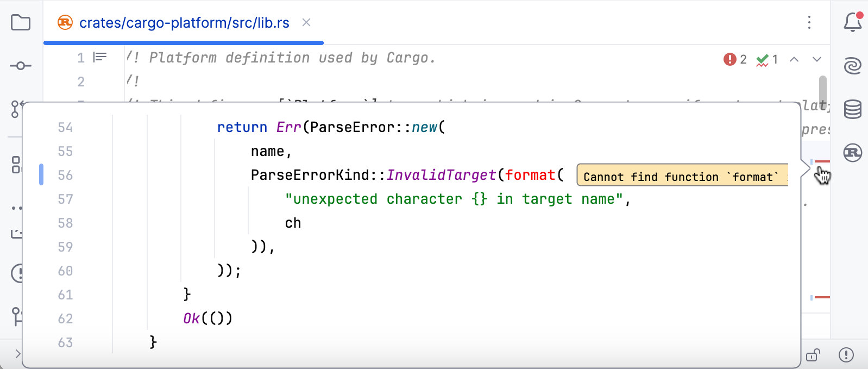
Task: Open the Rust tool window
Action: point(852,153)
